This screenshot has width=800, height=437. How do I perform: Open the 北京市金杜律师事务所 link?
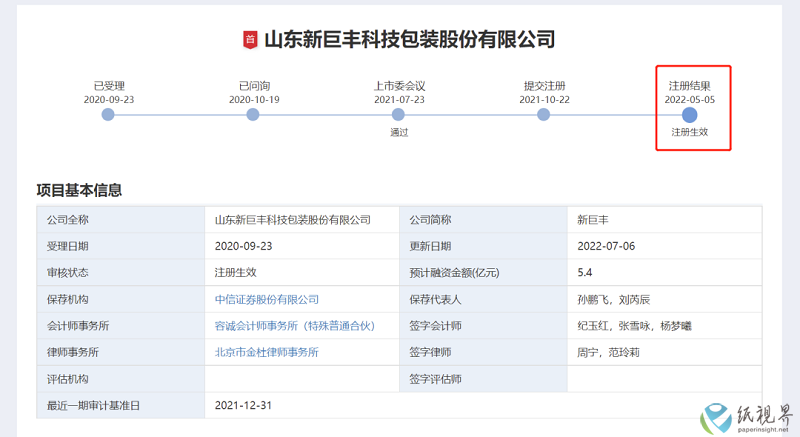tap(266, 352)
